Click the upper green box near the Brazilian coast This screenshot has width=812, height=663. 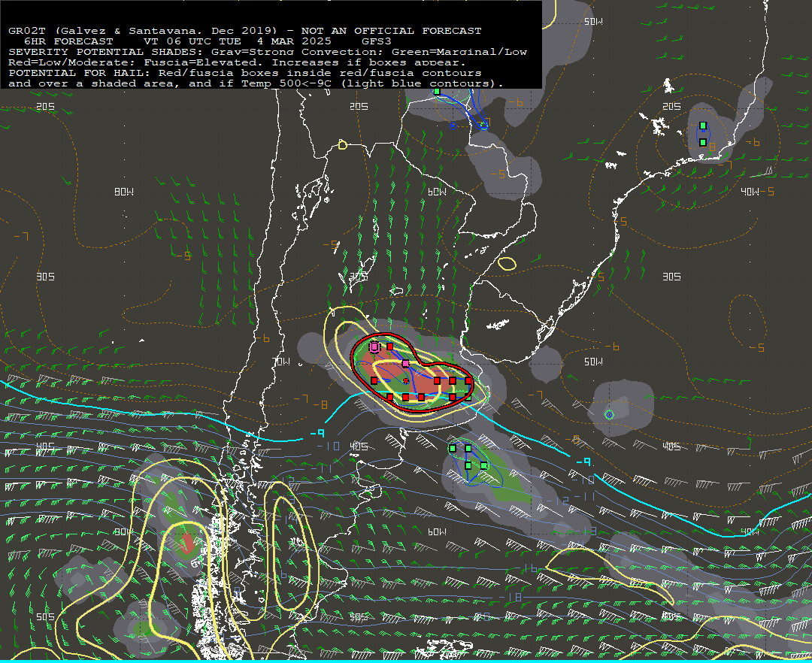click(x=703, y=126)
